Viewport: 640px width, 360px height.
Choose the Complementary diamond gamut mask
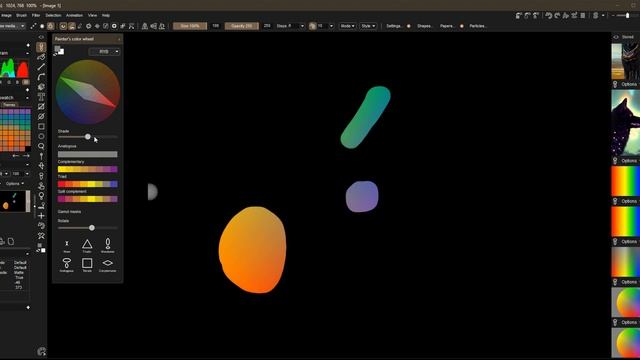(x=108, y=264)
